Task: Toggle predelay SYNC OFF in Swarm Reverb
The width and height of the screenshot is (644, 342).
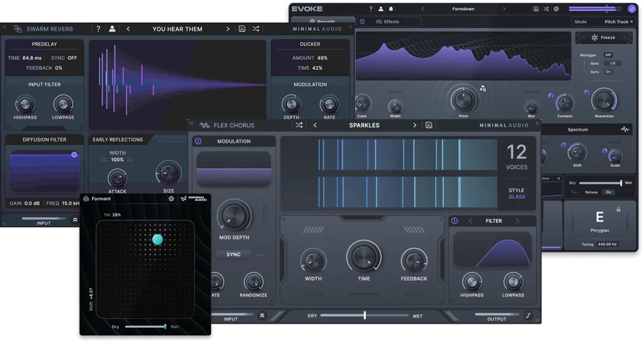Action: (64, 58)
